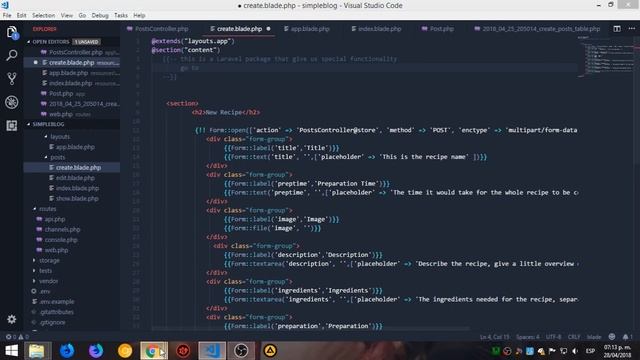Viewport: 640px width, 360px height.
Task: Change indentation via Spaces: 4
Action: (x=527, y=337)
